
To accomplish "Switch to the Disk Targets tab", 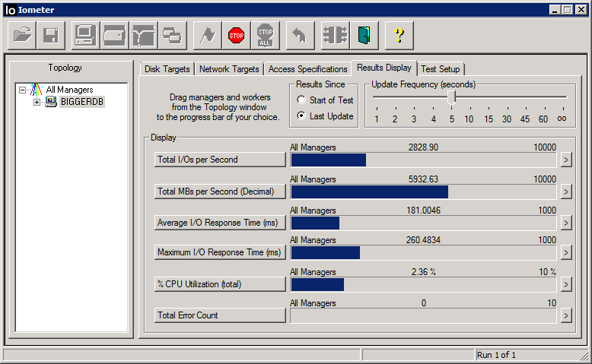I will pos(167,69).
